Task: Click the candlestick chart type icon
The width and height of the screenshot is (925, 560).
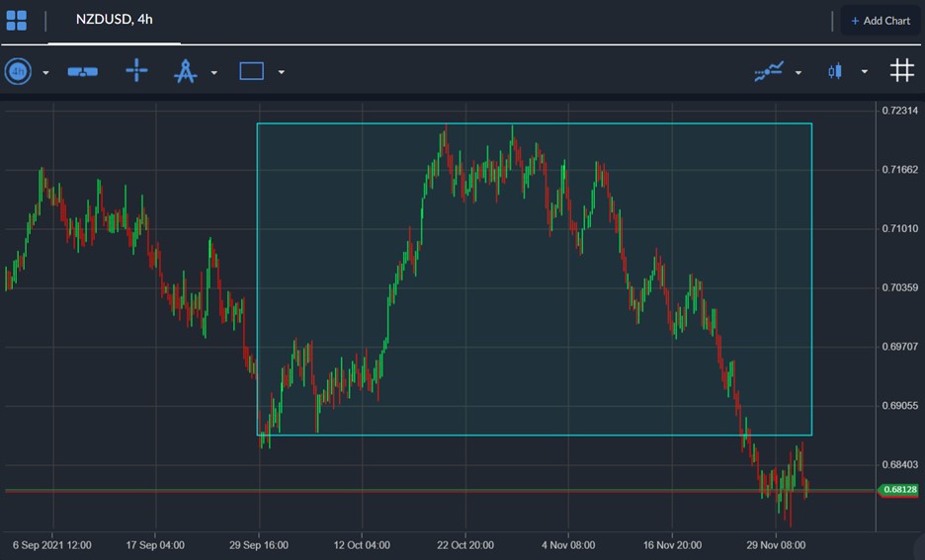Action: click(835, 71)
